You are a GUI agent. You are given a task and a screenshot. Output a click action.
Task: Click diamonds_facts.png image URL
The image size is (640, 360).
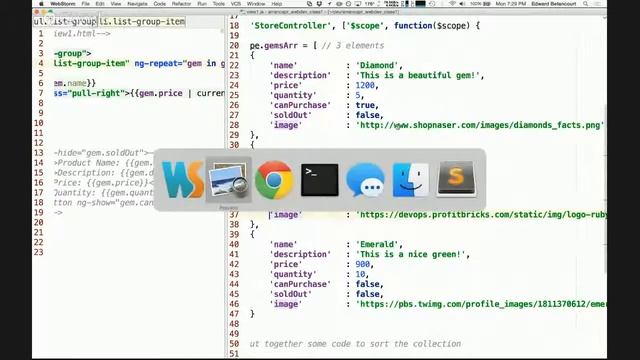[x=480, y=125]
